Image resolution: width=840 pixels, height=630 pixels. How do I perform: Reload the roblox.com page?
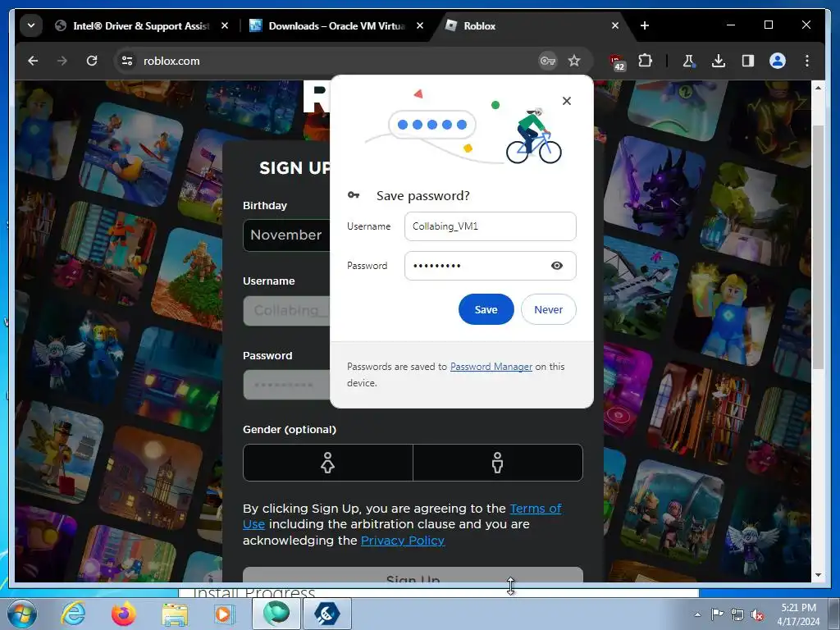[92, 61]
